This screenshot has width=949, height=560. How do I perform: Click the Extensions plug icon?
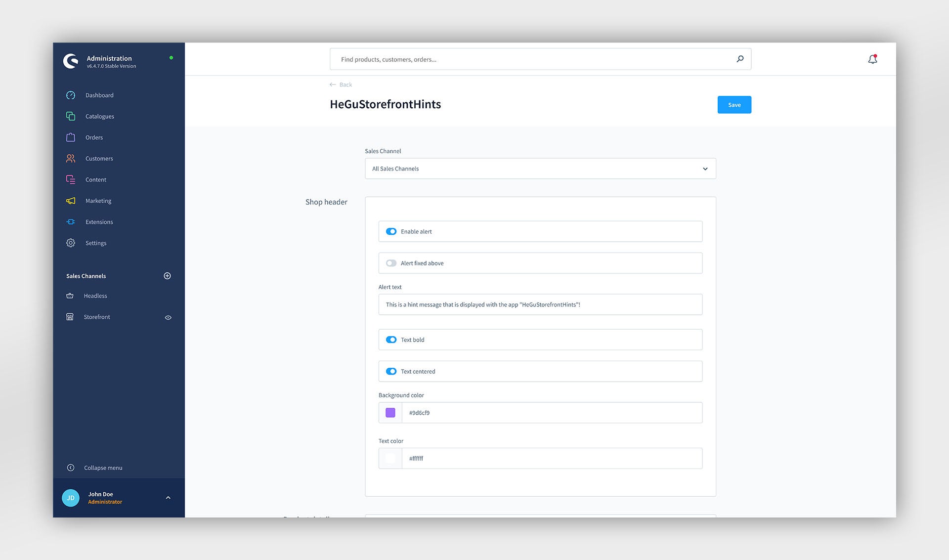tap(71, 222)
